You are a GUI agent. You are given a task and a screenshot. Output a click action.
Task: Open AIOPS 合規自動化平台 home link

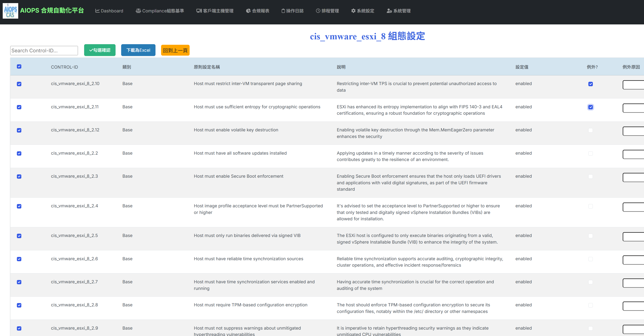tap(52, 10)
